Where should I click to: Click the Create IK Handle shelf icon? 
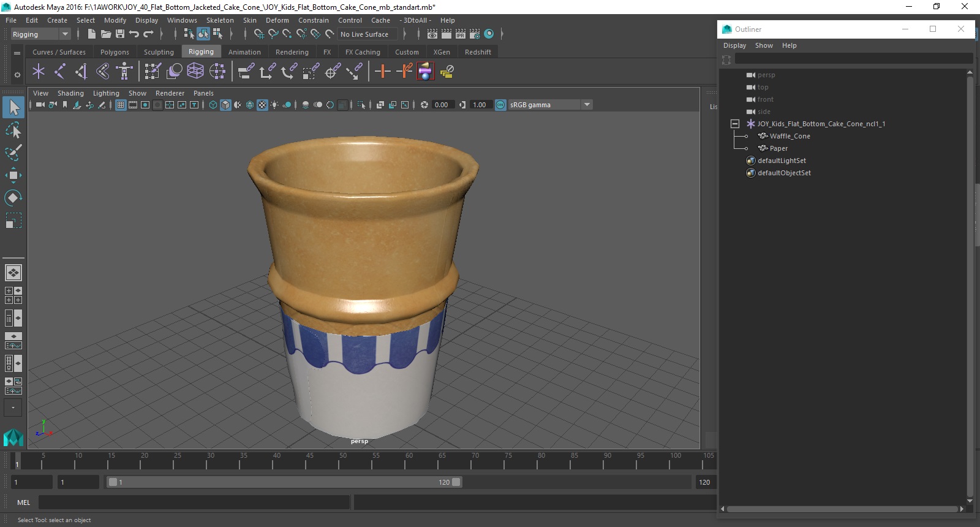pyautogui.click(x=81, y=72)
